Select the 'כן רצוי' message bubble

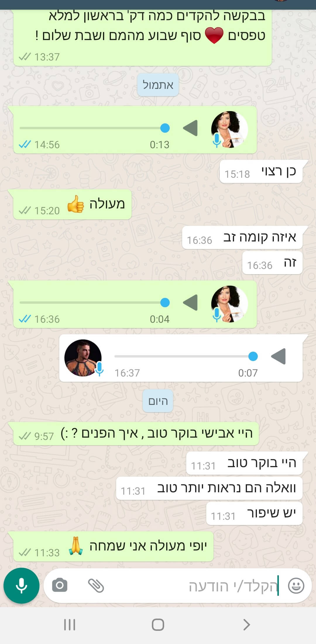point(261,172)
